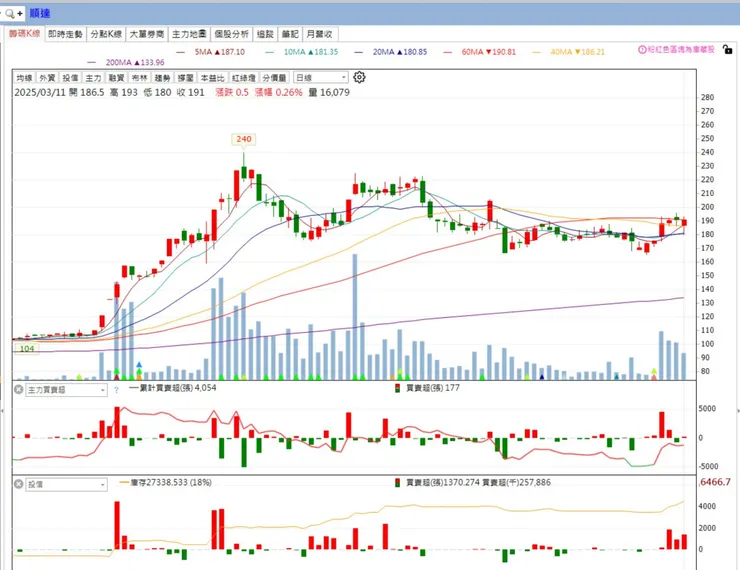Open the 主力買賣超 indicator dropdown
Viewport: 740px width, 570px height.
tap(66, 390)
